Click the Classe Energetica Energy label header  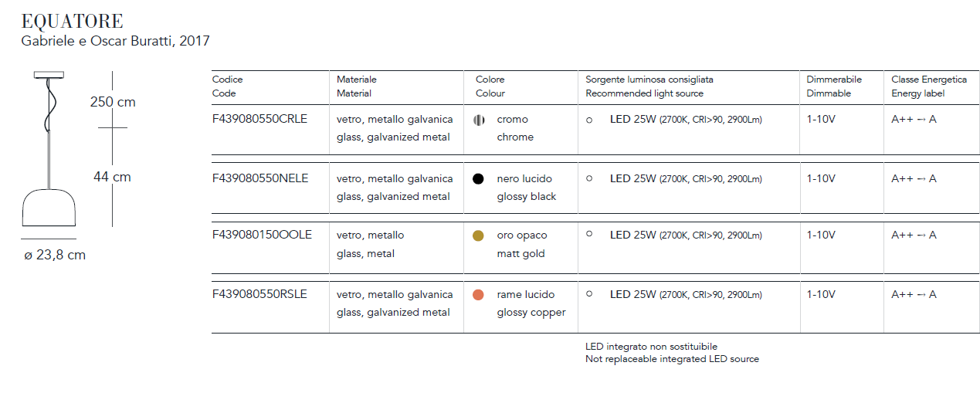(929, 86)
